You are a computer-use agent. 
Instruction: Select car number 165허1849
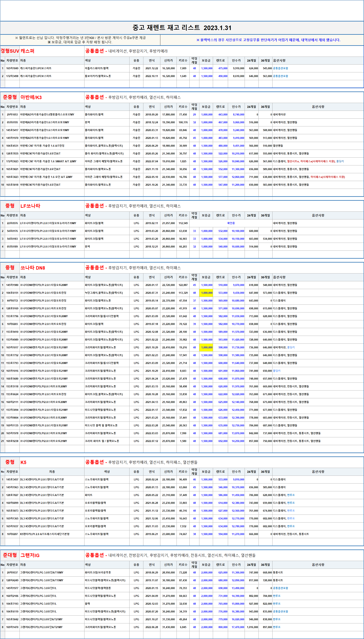coord(12,68)
